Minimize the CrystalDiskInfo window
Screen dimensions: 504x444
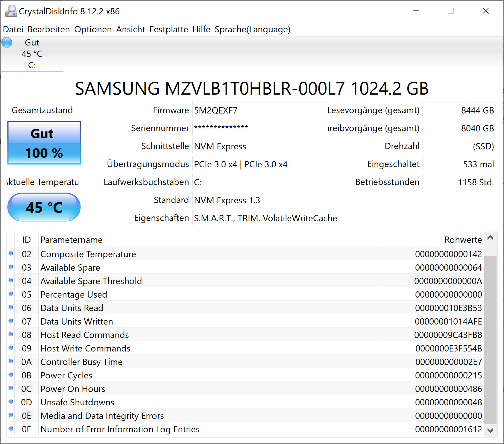(416, 11)
